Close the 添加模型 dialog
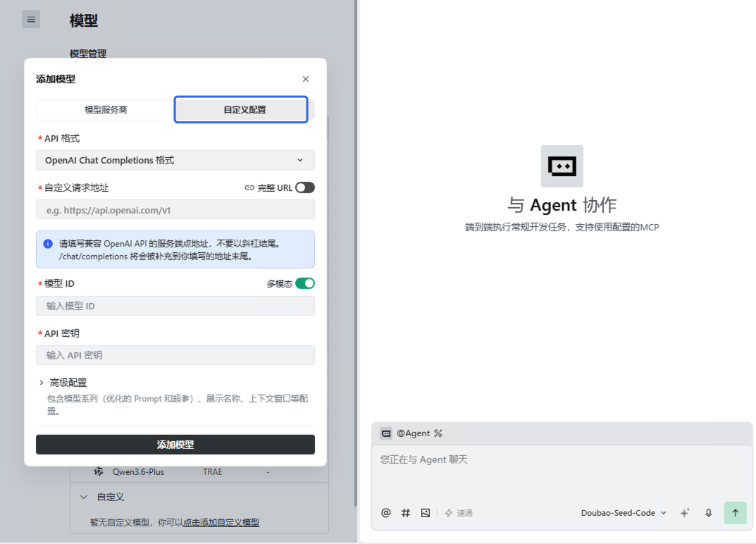Viewport: 756px width, 544px height. pyautogui.click(x=306, y=79)
